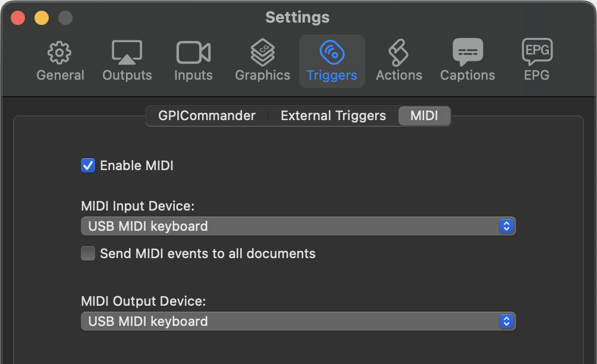Select the Inputs camera icon
The width and height of the screenshot is (597, 364).
[x=193, y=52]
